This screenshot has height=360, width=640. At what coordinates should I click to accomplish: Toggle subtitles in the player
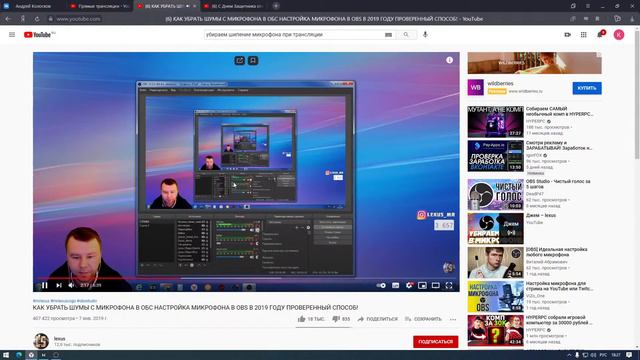tap(396, 285)
